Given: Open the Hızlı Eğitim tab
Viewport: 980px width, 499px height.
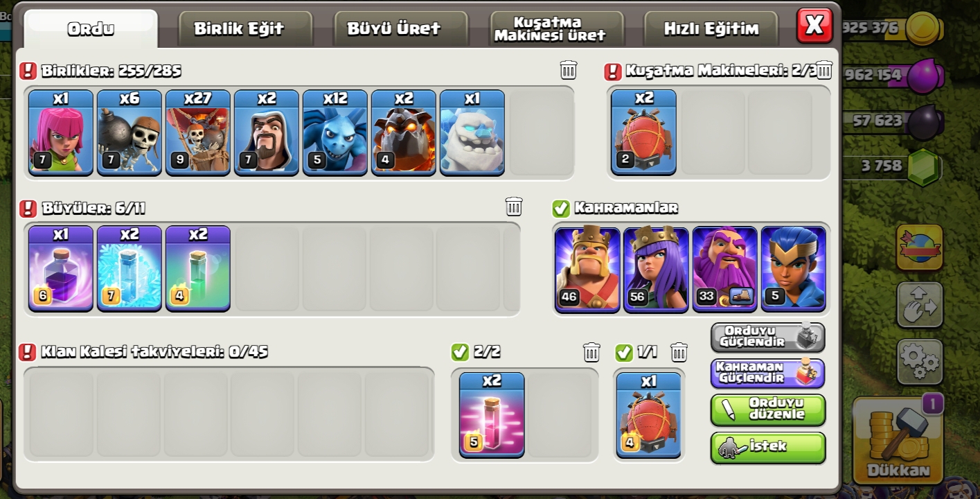Looking at the screenshot, I should point(711,28).
